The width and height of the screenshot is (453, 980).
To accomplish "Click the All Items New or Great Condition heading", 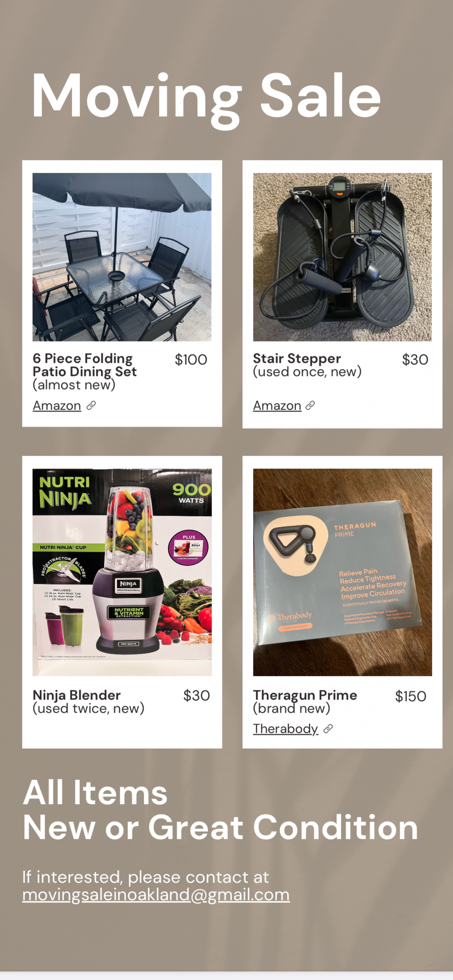I will [220, 810].
